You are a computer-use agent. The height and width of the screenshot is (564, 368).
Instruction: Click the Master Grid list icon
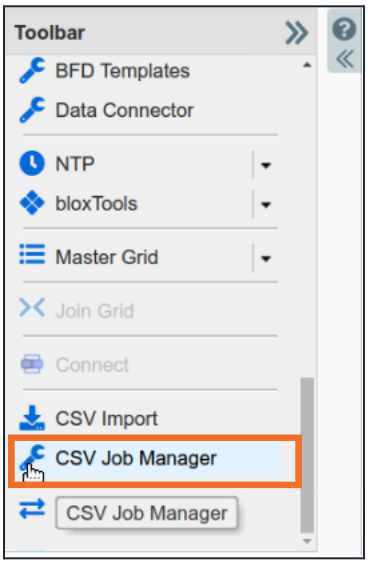coord(32,254)
